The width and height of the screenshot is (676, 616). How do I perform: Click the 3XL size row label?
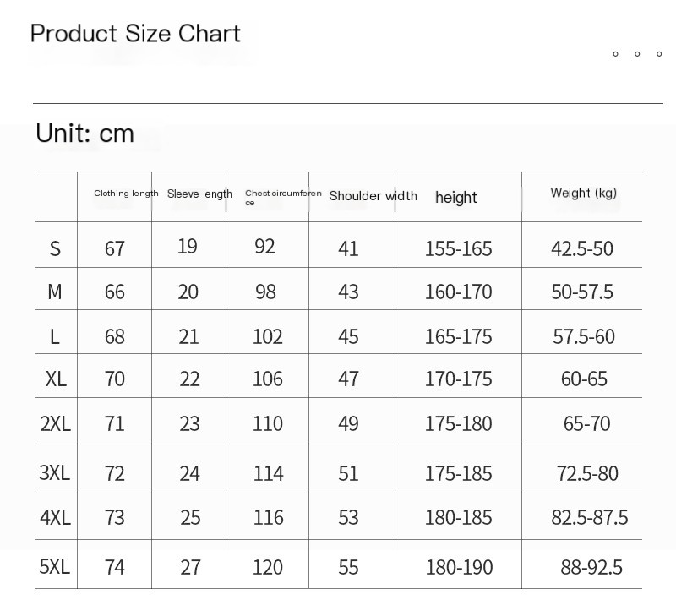55,472
